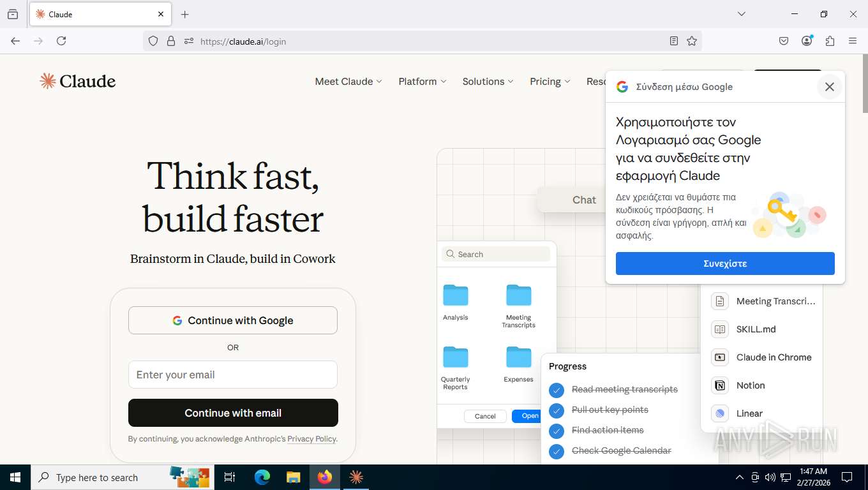Show hidden system tray icons
868x490 pixels.
pyautogui.click(x=740, y=477)
